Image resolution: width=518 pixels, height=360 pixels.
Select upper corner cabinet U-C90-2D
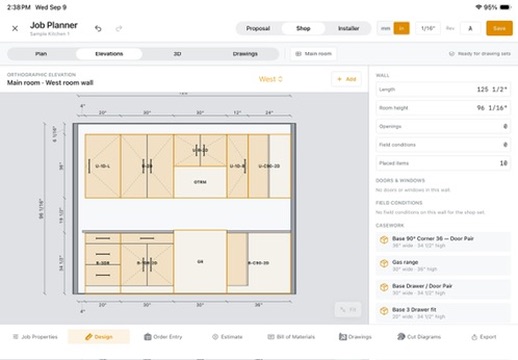[269, 166]
